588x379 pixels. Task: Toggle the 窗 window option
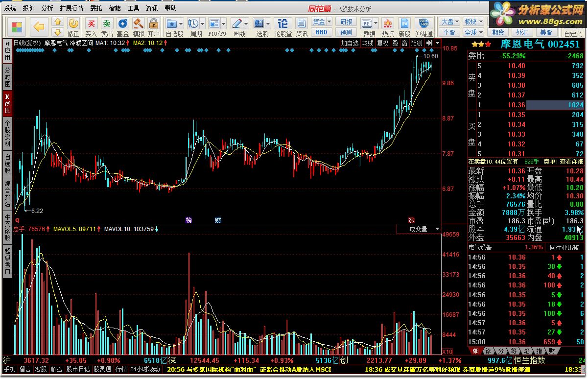(x=404, y=43)
